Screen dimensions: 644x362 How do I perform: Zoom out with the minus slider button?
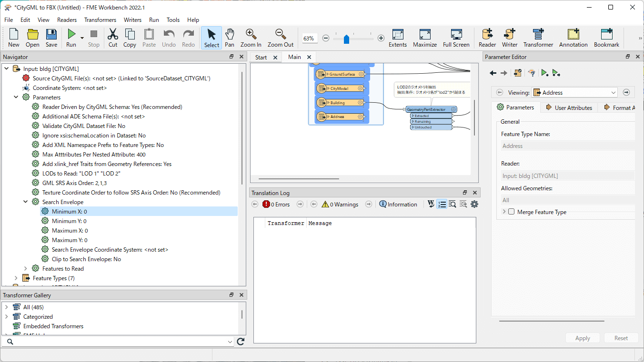[326, 38]
